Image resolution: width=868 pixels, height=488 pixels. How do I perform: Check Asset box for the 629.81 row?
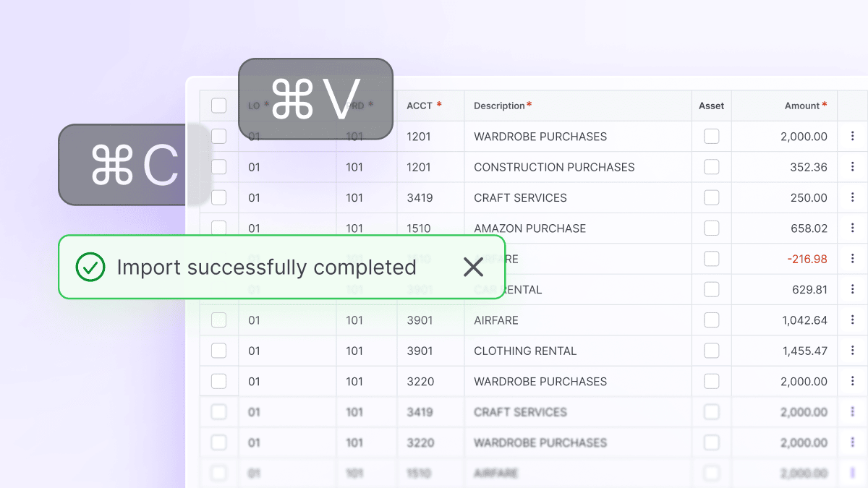click(712, 289)
